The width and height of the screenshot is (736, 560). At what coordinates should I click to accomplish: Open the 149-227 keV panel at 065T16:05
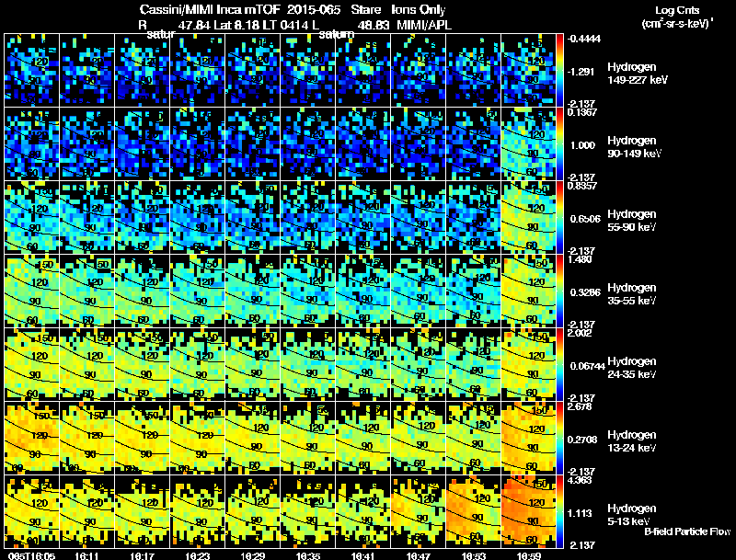click(x=31, y=71)
